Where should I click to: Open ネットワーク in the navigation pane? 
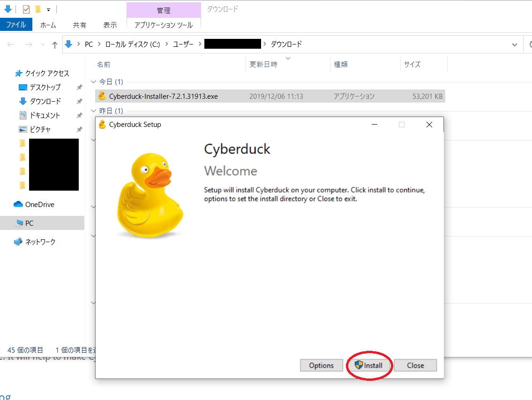point(40,242)
